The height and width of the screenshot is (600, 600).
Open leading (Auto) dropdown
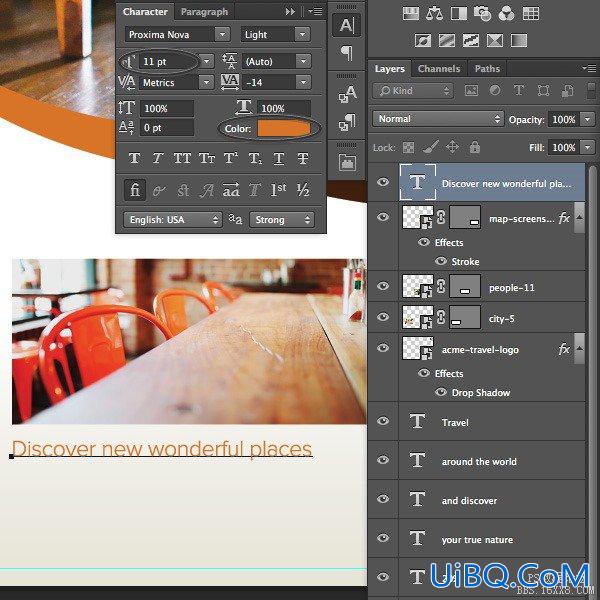point(303,61)
